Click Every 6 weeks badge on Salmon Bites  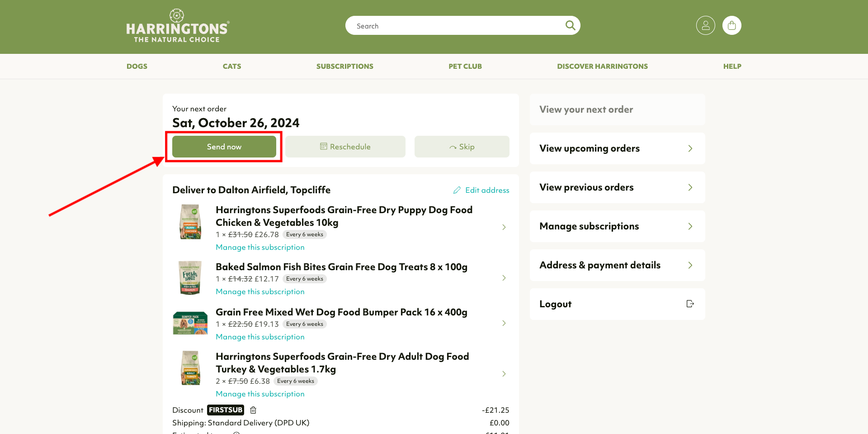coord(305,279)
